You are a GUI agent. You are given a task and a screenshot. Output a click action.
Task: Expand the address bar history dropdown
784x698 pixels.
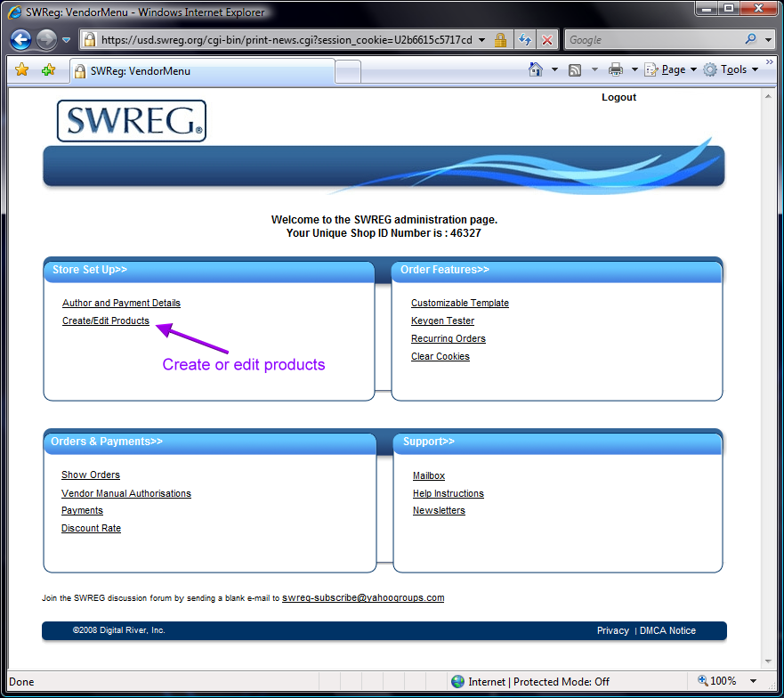[x=481, y=40]
